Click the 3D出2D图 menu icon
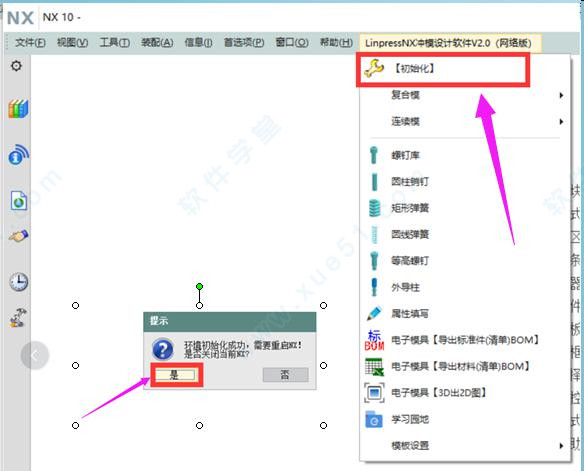This screenshot has width=584, height=471. 374,393
